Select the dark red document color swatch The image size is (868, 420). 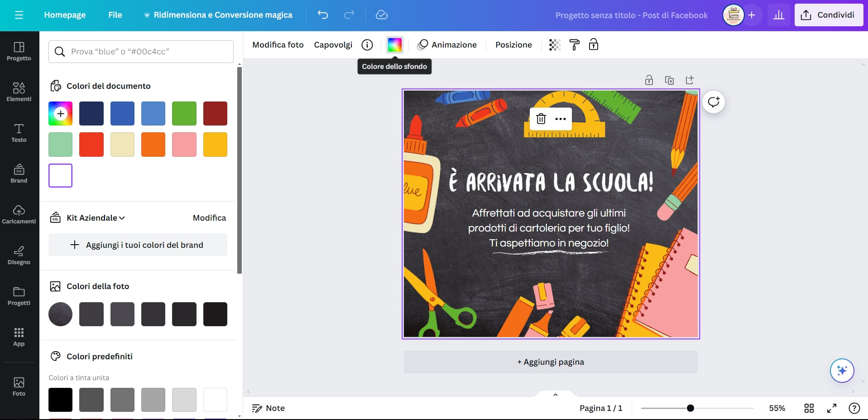(x=215, y=113)
